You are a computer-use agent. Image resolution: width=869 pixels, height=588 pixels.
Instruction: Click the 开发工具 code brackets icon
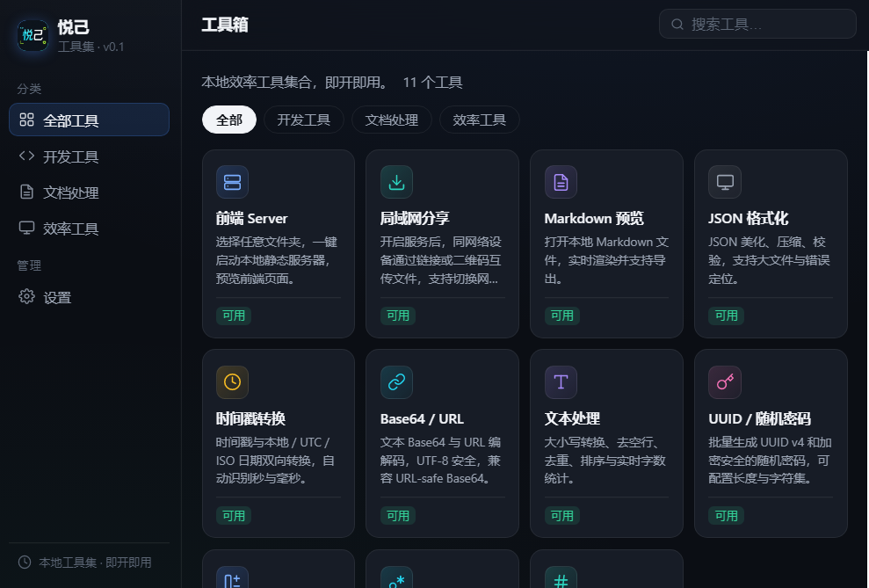(x=26, y=156)
